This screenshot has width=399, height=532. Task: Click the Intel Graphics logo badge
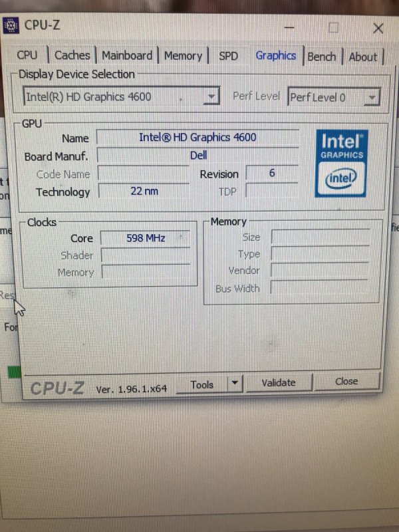click(x=341, y=163)
